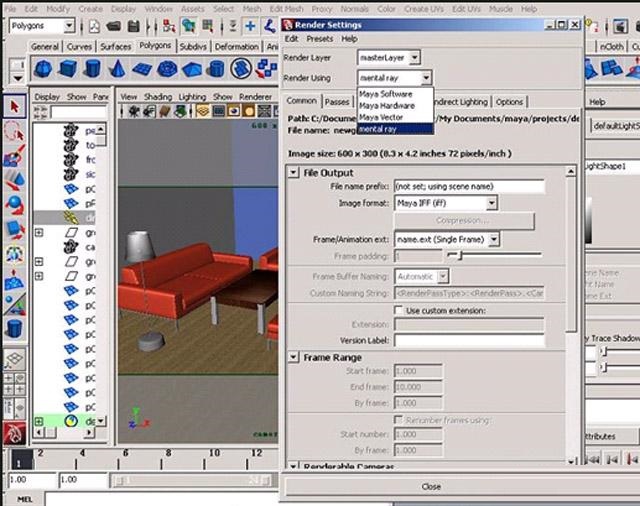Switch to the Indirect Lighting tab
This screenshot has width=640, height=506.
462,102
